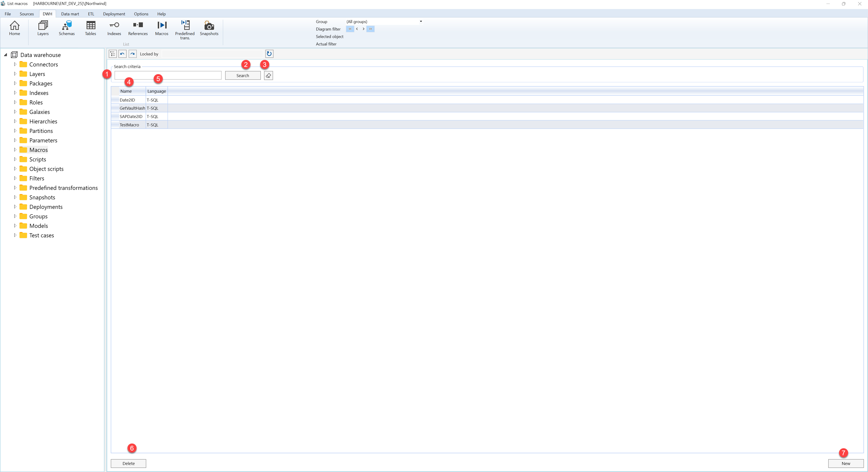Expand the Test cases tree node

[x=15, y=235]
